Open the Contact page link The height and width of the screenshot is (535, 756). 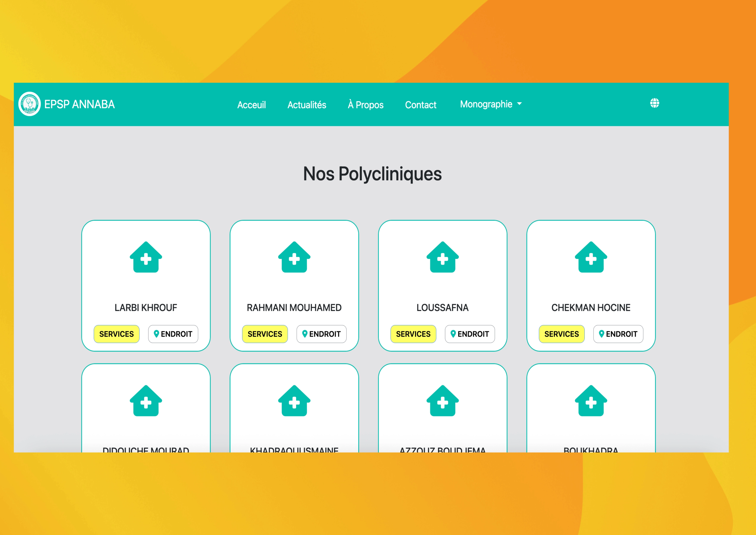[420, 105]
